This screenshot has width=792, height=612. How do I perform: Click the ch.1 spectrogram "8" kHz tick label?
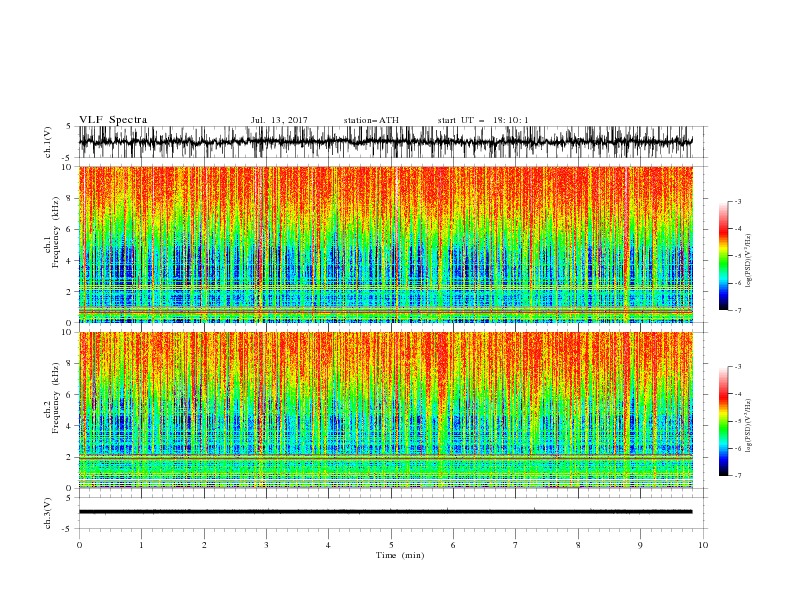69,198
